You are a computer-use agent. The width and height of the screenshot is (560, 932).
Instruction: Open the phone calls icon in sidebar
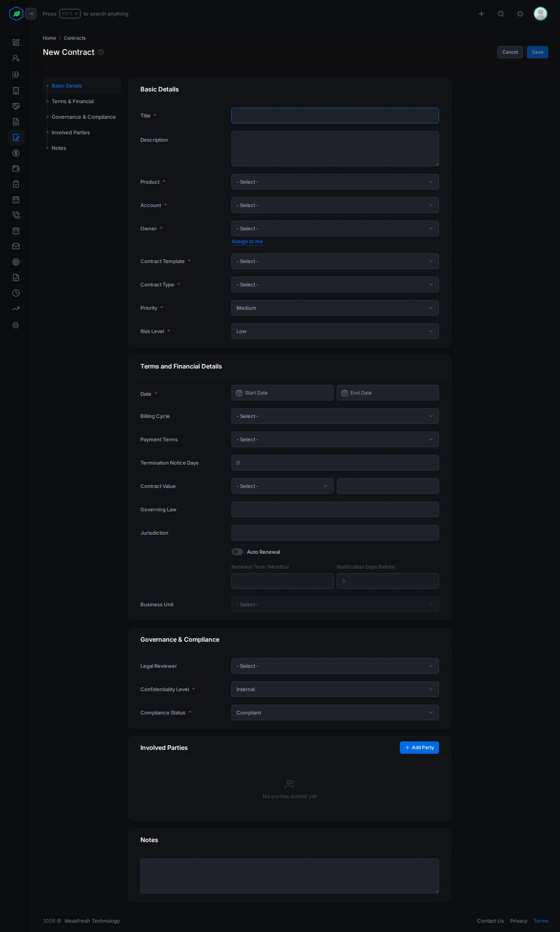point(16,215)
